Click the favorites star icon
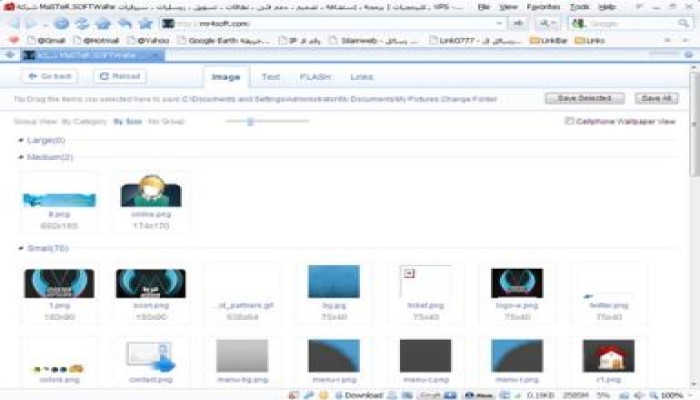The width and height of the screenshot is (700, 400). (145, 24)
